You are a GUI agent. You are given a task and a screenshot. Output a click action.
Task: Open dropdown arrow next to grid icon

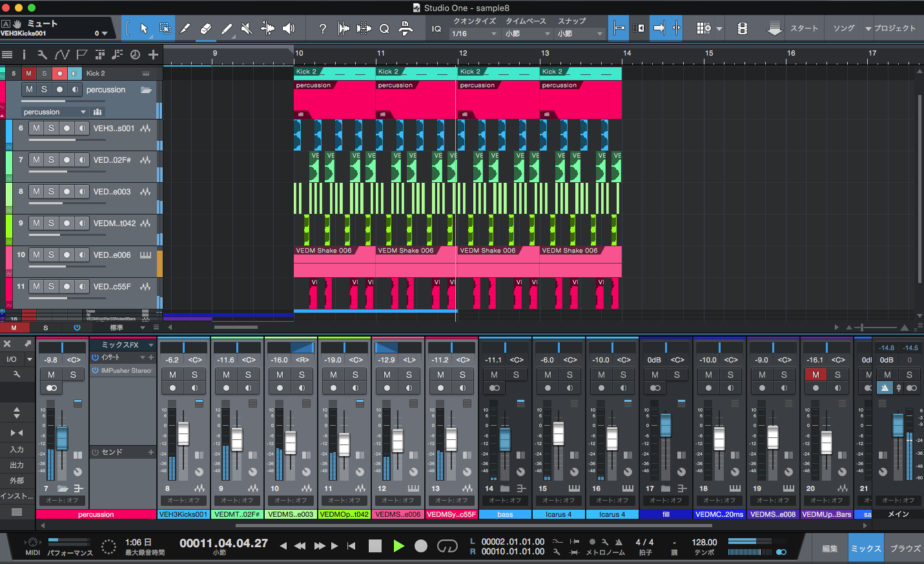pos(719,28)
